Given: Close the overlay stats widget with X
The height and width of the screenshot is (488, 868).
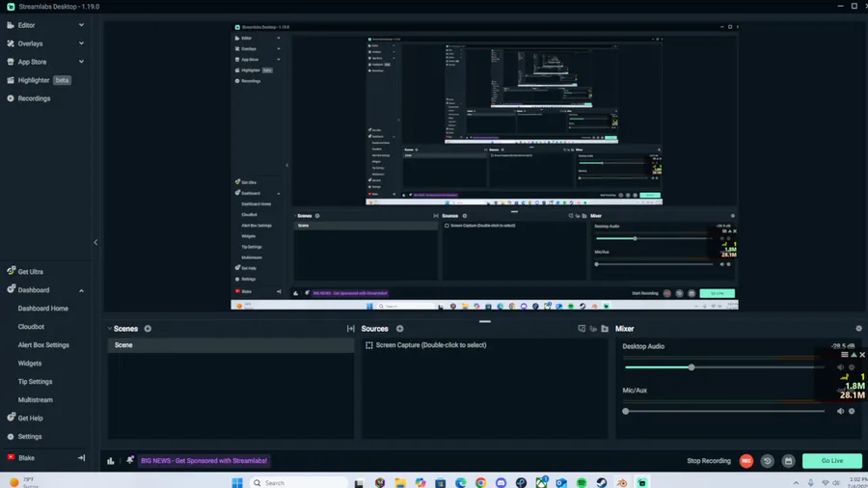Looking at the screenshot, I should coord(862,355).
